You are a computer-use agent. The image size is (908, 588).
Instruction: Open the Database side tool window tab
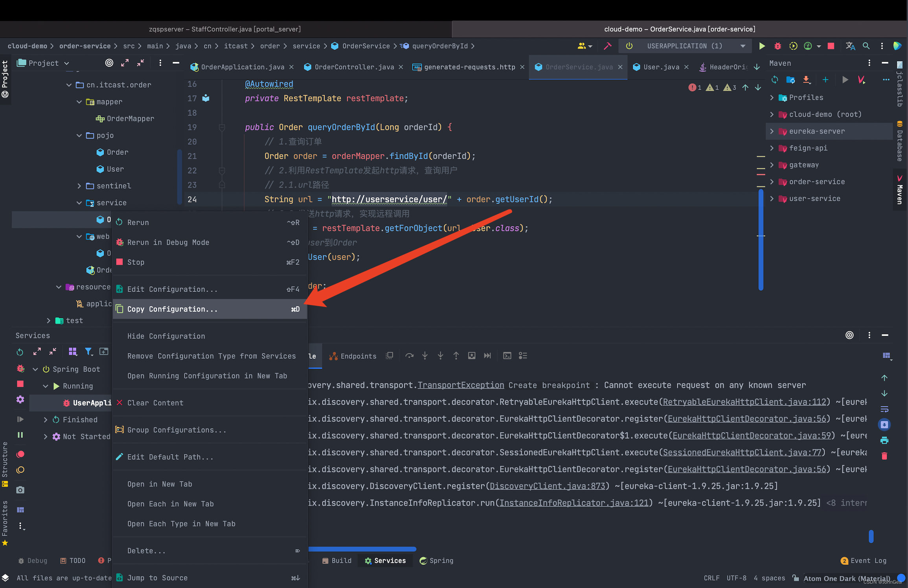coord(900,141)
